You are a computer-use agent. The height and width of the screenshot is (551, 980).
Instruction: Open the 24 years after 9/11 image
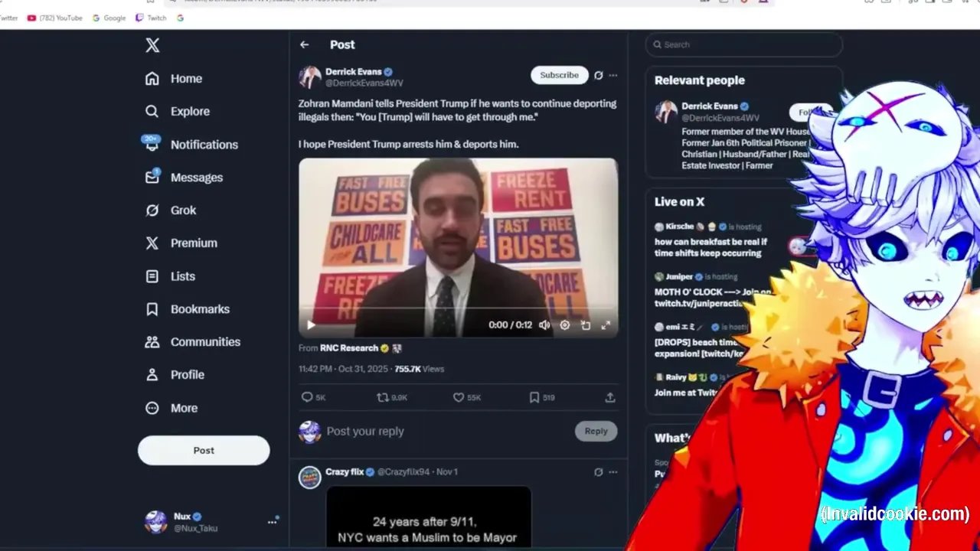click(429, 517)
